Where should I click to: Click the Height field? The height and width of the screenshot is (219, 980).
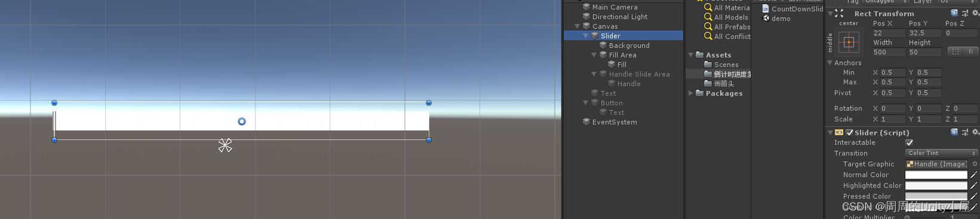click(924, 52)
